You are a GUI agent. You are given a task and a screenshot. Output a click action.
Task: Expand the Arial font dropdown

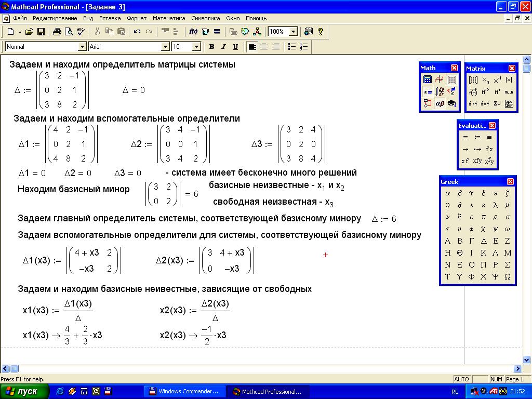click(165, 47)
